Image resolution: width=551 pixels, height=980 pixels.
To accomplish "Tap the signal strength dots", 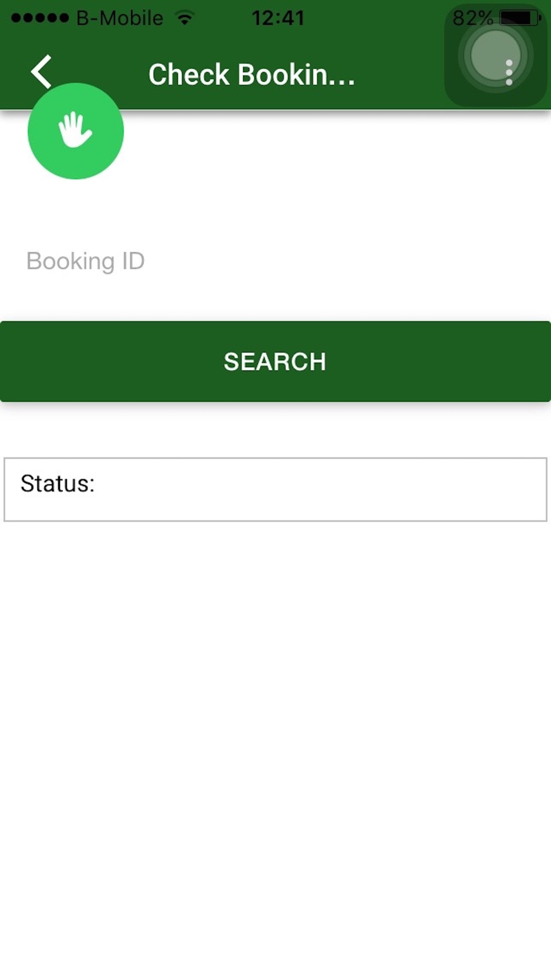I will click(40, 18).
